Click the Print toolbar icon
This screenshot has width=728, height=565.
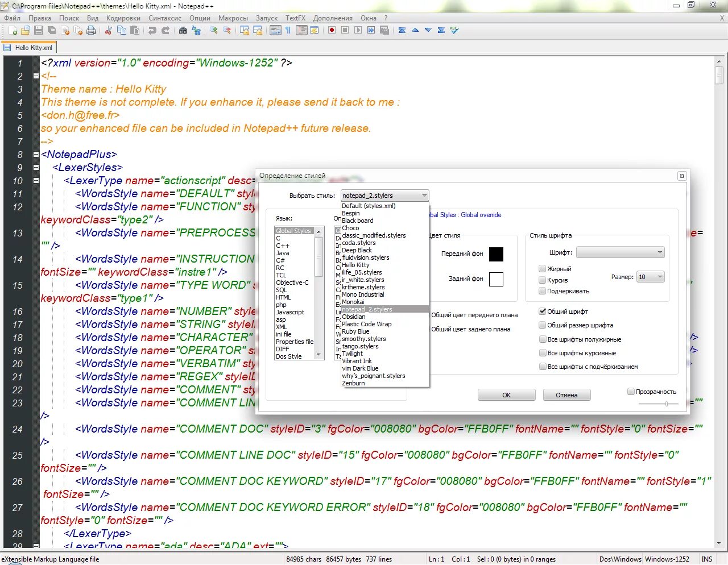coord(91,30)
